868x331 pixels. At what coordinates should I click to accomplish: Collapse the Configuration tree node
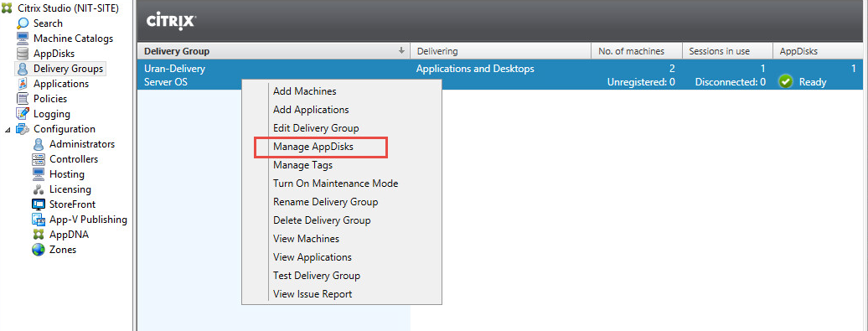(x=7, y=130)
